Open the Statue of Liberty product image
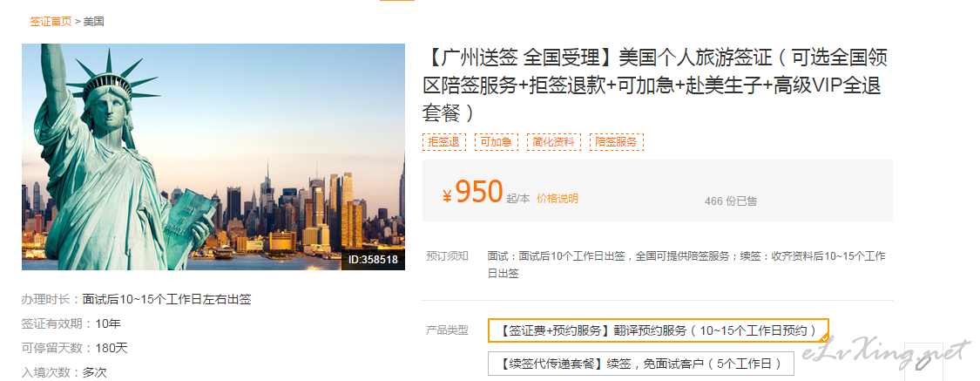The width and height of the screenshot is (980, 381). (213, 157)
